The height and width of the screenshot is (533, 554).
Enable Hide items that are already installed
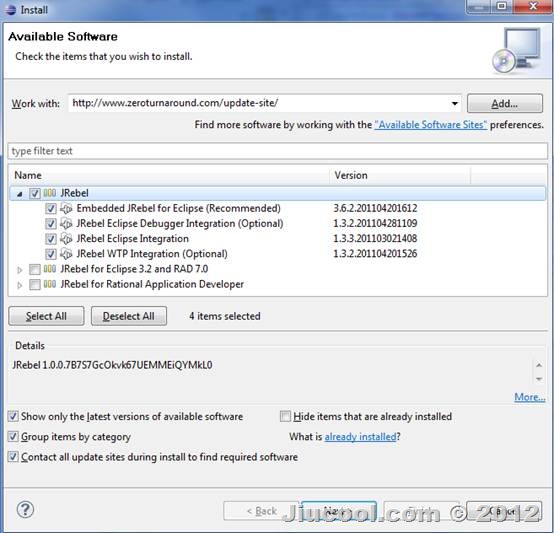point(285,416)
